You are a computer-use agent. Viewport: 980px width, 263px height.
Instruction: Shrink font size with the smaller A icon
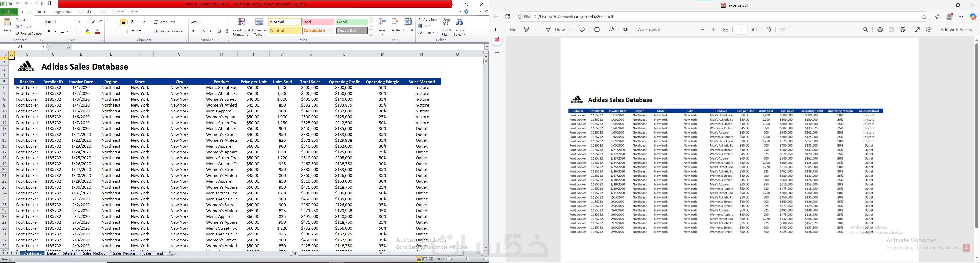[x=100, y=22]
